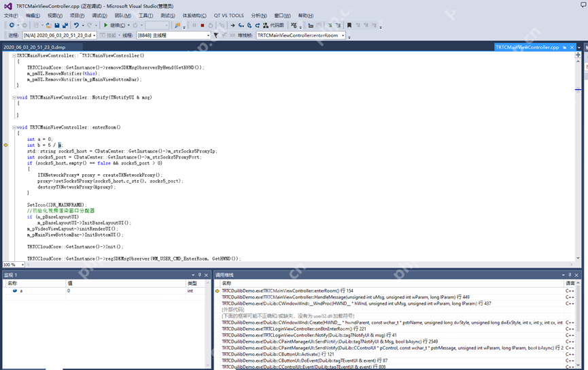The width and height of the screenshot is (588, 370).
Task: Click the 名称 column header in watch panel
Action: [35, 284]
